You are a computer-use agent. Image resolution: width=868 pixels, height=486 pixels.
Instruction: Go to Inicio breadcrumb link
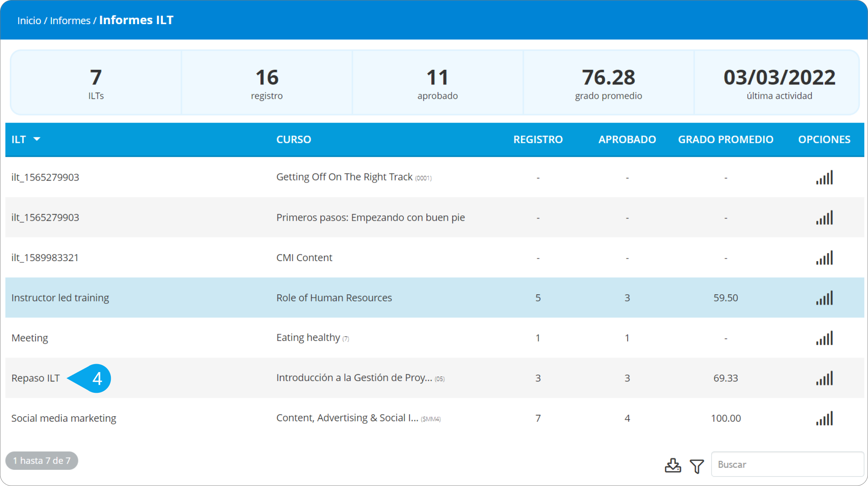coord(29,20)
